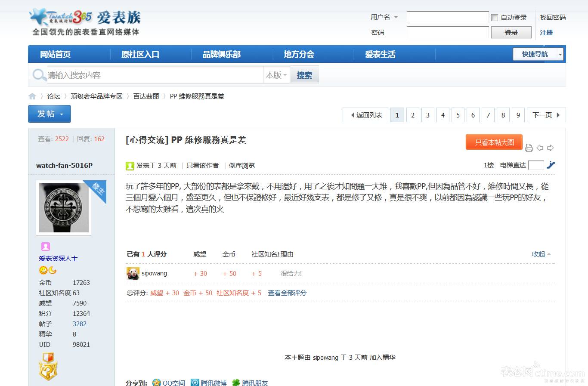Click 只看该作者 link
This screenshot has height=386, width=588.
(202, 166)
